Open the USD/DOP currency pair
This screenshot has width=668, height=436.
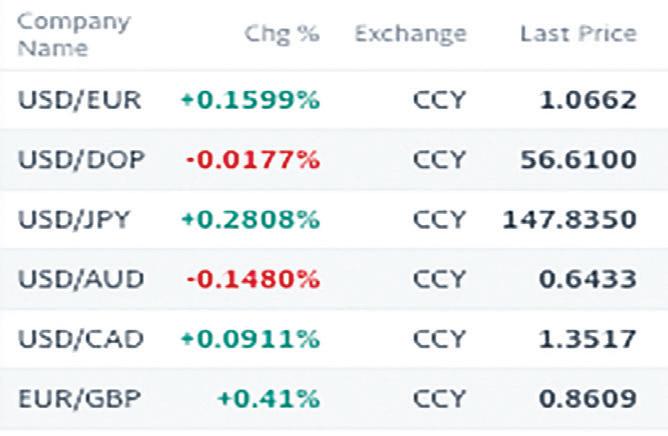tap(81, 160)
